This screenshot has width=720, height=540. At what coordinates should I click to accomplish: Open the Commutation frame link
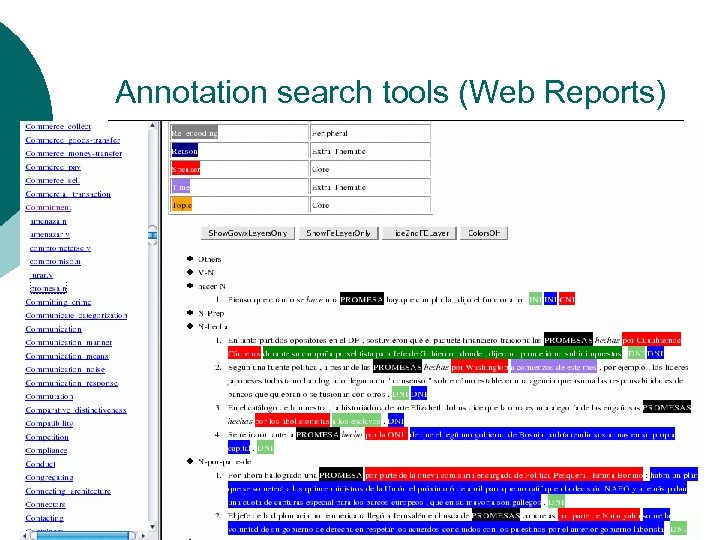[x=49, y=397]
